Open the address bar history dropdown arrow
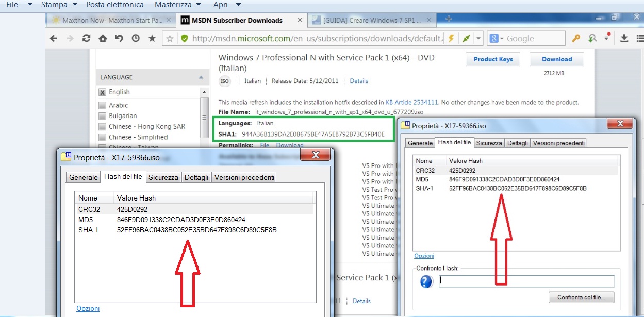This screenshot has height=317, width=644. (479, 39)
